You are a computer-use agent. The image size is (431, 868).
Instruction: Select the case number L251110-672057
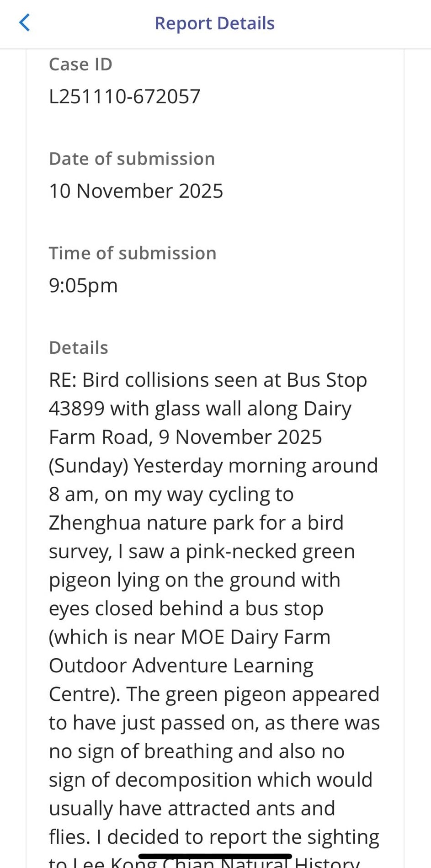coord(124,96)
